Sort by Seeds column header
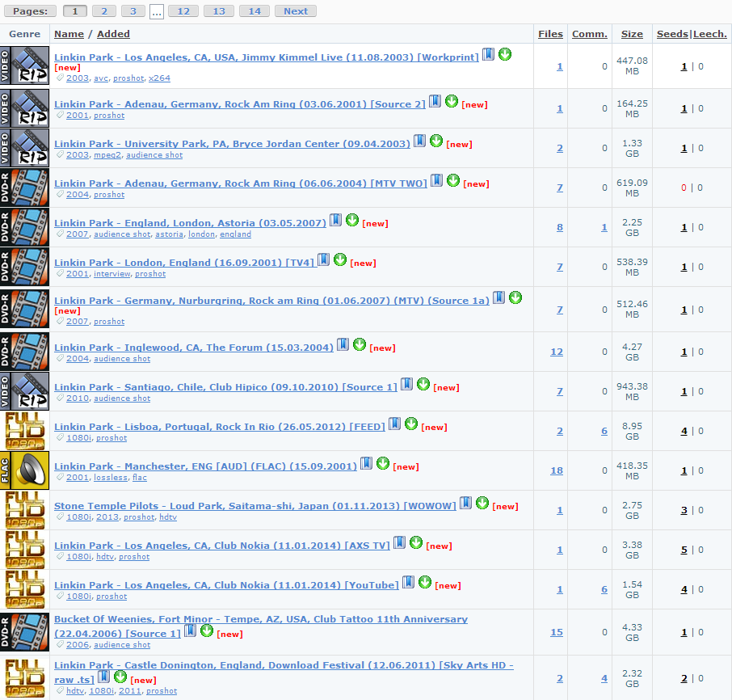Screen dimensions: 732x700 pos(672,34)
